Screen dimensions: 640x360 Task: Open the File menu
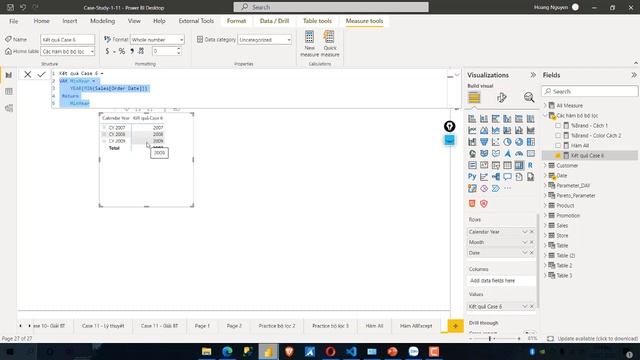pyautogui.click(x=13, y=21)
